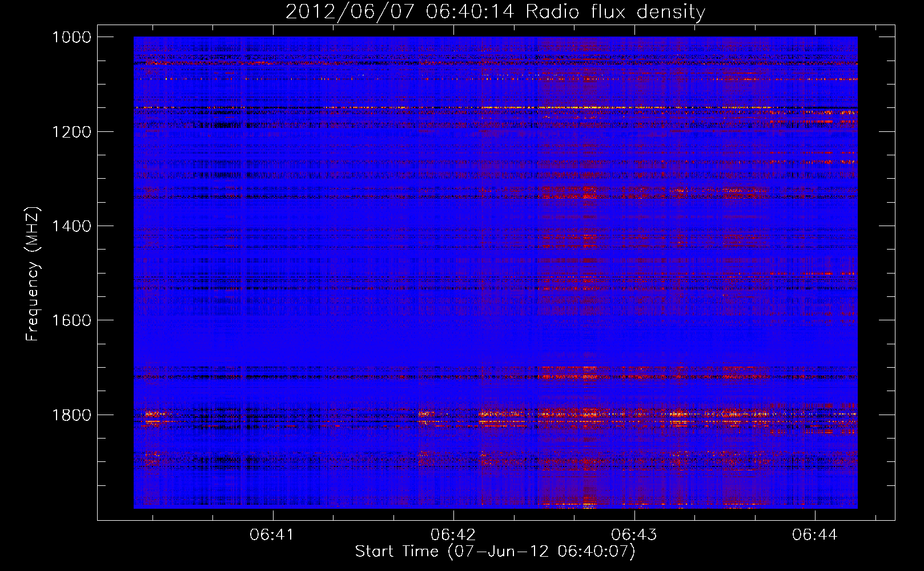Select the 1200 frequency tick label

71,132
